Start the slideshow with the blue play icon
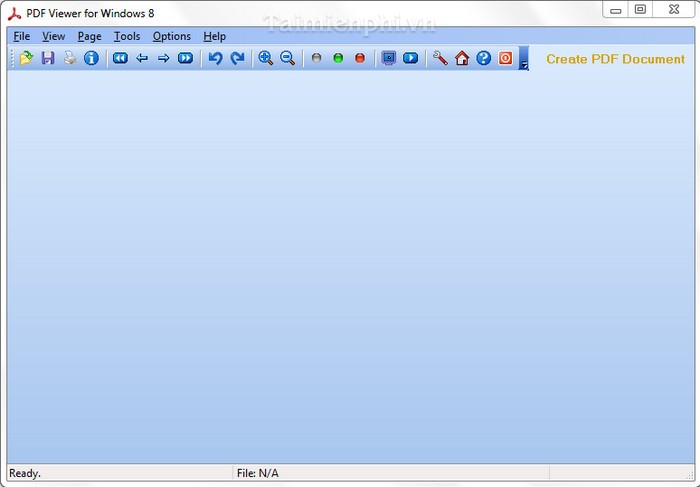Screen dimensions: 700x487 coord(411,58)
